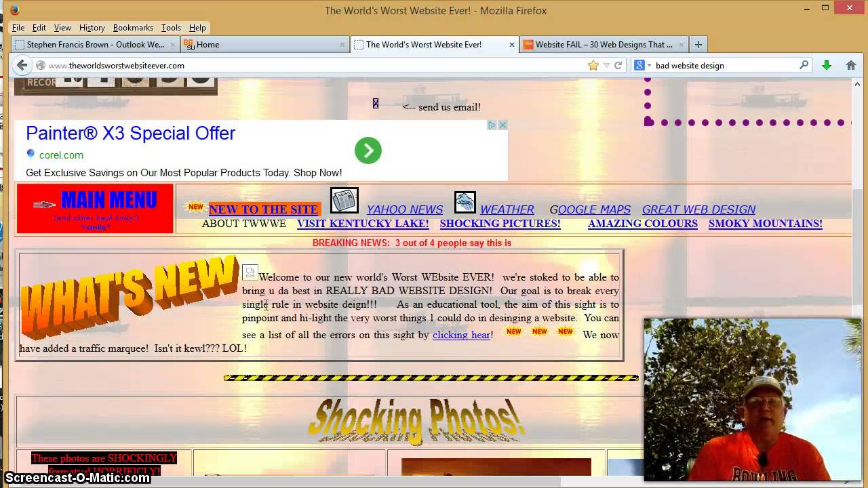Click the ABOUT TWWWE text
Viewport: 868px width, 488px height.
(244, 224)
